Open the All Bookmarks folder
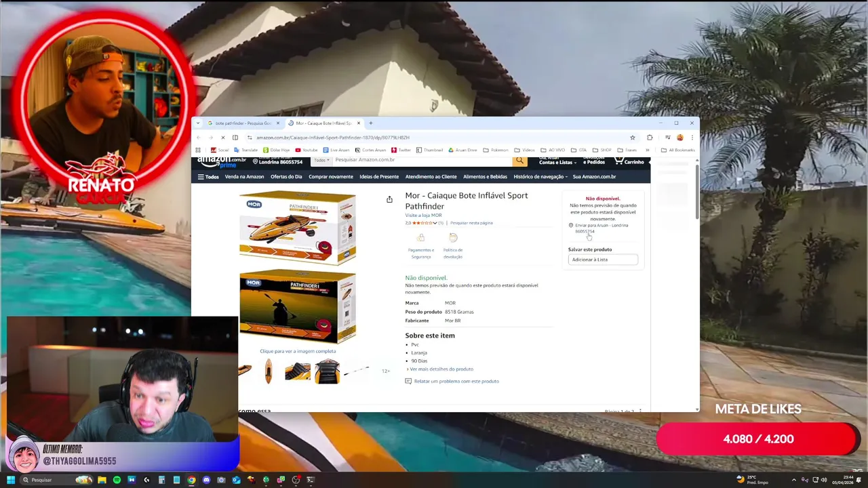868x488 pixels. click(x=677, y=150)
